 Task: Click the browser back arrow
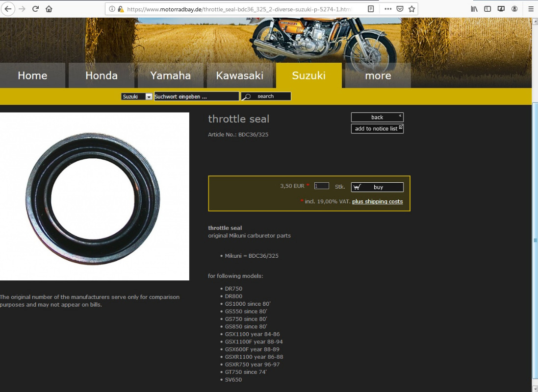pyautogui.click(x=8, y=9)
